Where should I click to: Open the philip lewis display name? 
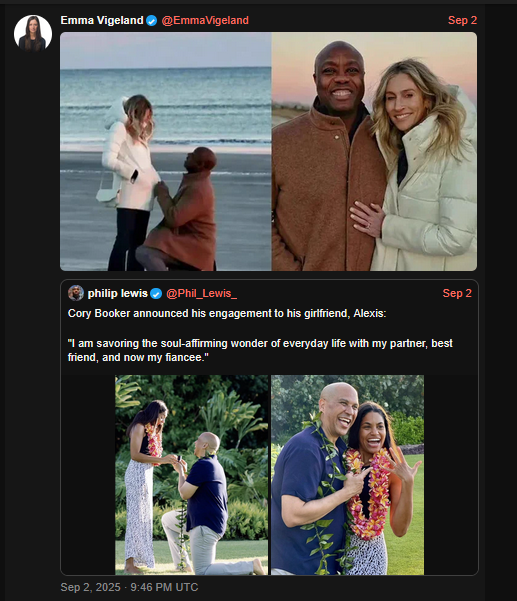click(x=118, y=294)
